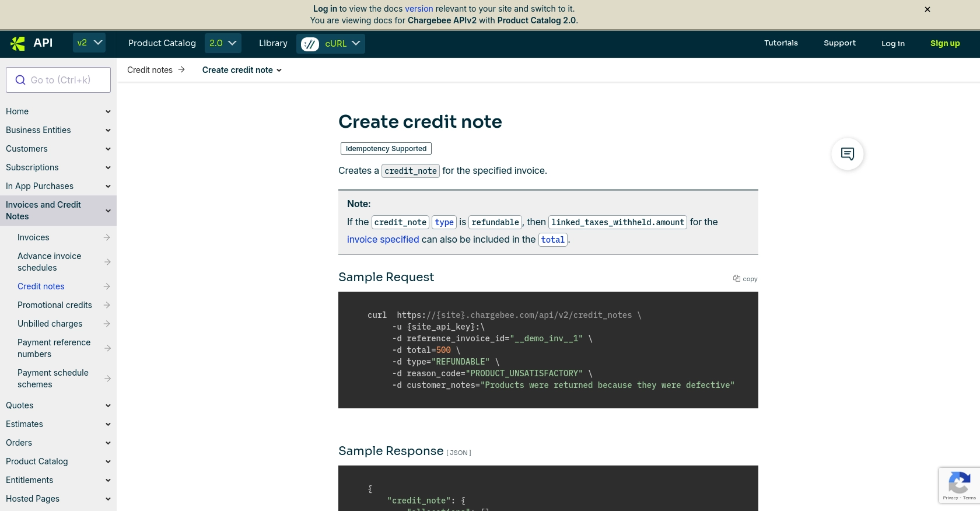Click the Idempotency Supported badge
Viewport: 980px width, 511px height.
point(386,149)
